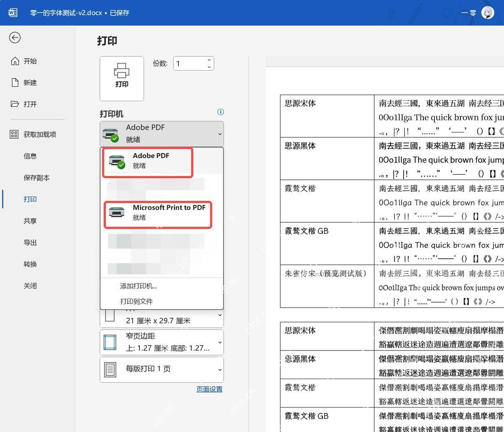This screenshot has height=432, width=504.
Task: Select Adobe PDF from printer list
Action: pyautogui.click(x=162, y=161)
